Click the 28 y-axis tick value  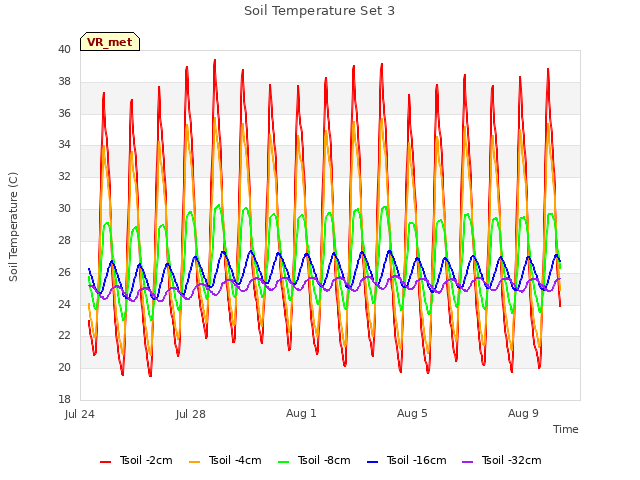(64, 240)
